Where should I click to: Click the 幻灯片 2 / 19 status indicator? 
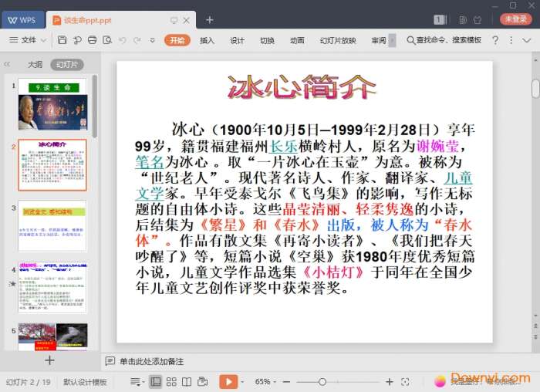point(29,382)
